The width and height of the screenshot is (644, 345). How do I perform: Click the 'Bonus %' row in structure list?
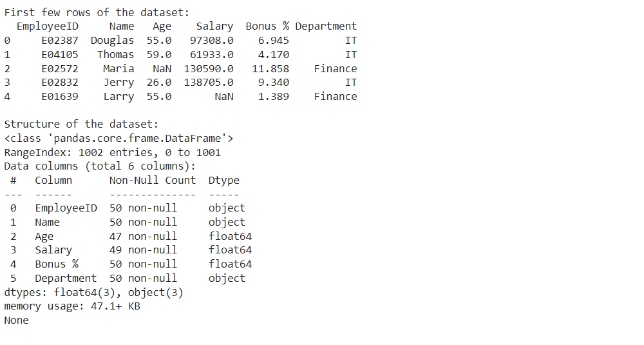(131, 264)
